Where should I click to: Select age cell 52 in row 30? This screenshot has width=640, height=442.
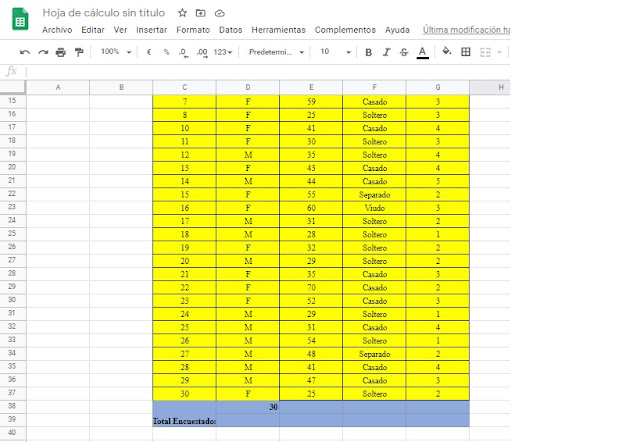pyautogui.click(x=311, y=301)
